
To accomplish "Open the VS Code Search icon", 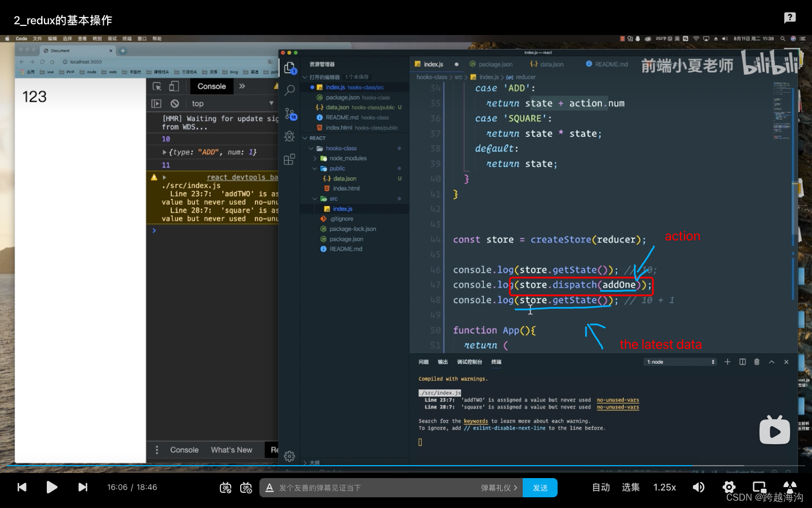I will pos(290,90).
